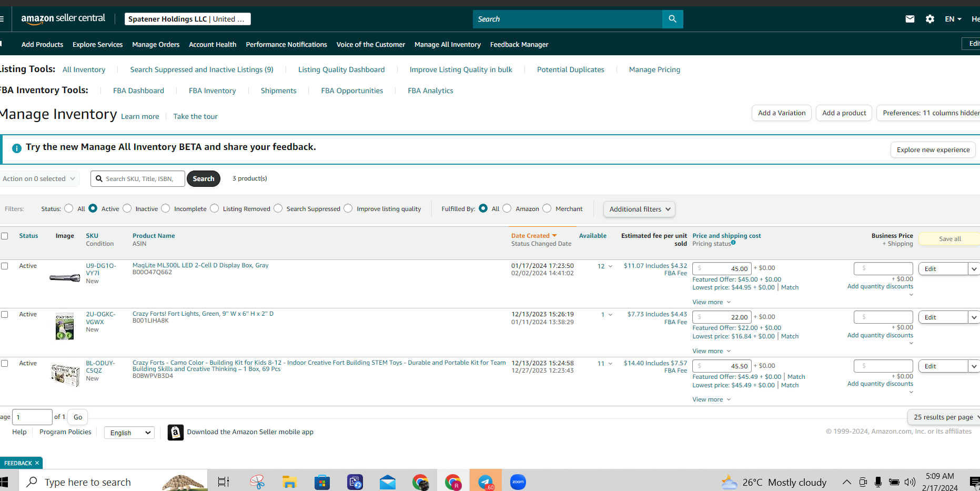980x491 pixels.
Task: Expand View more for the MagLite row
Action: click(711, 302)
